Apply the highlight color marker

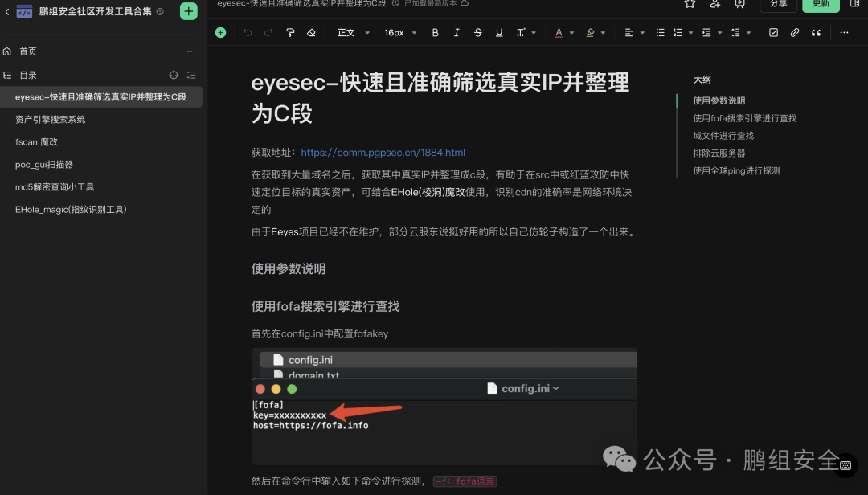590,33
